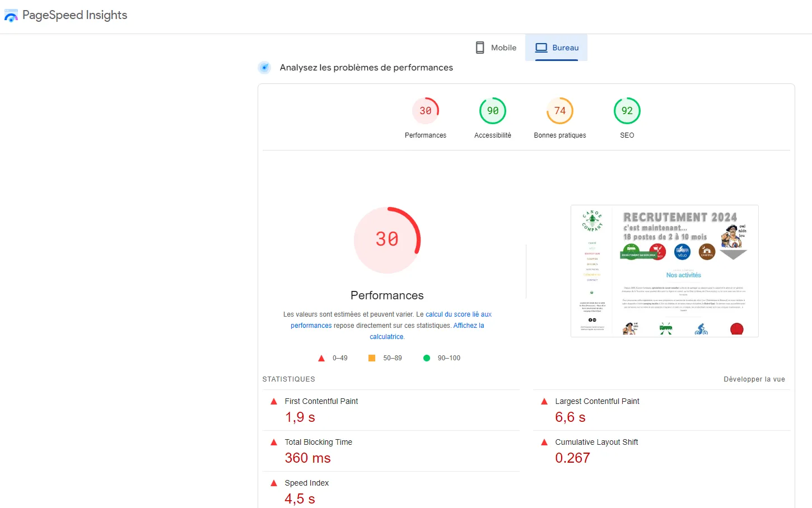Click the monitor icon on the Bureau tab
The height and width of the screenshot is (508, 812).
[541, 47]
